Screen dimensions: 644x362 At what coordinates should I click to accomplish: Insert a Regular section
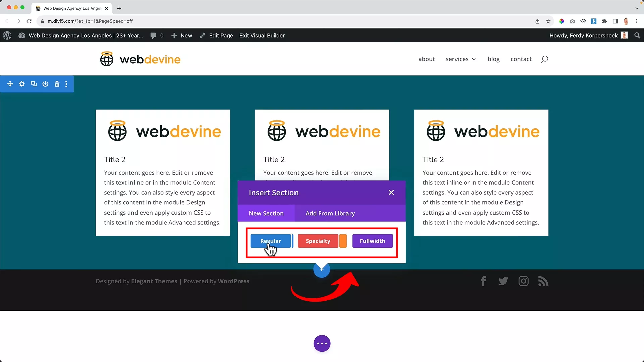pyautogui.click(x=270, y=241)
